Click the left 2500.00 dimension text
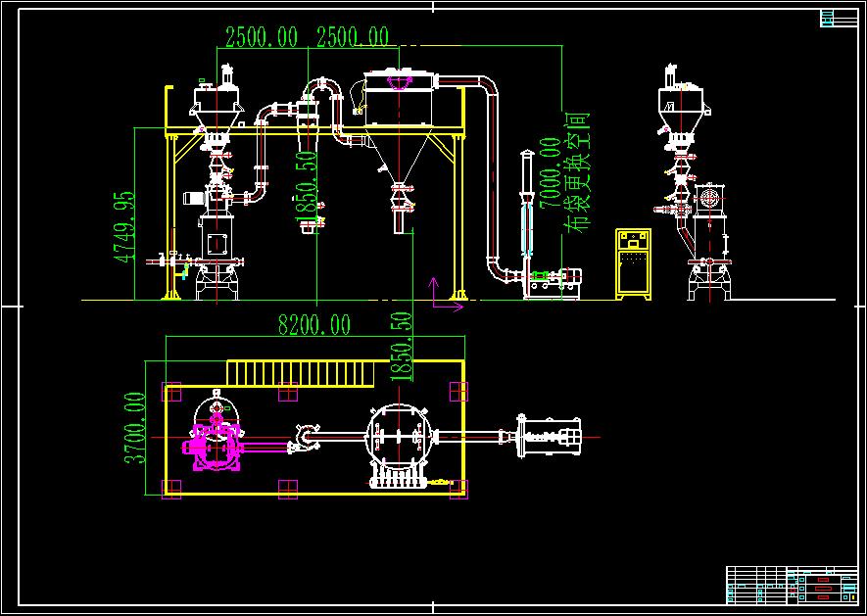867x616 pixels. coord(262,37)
